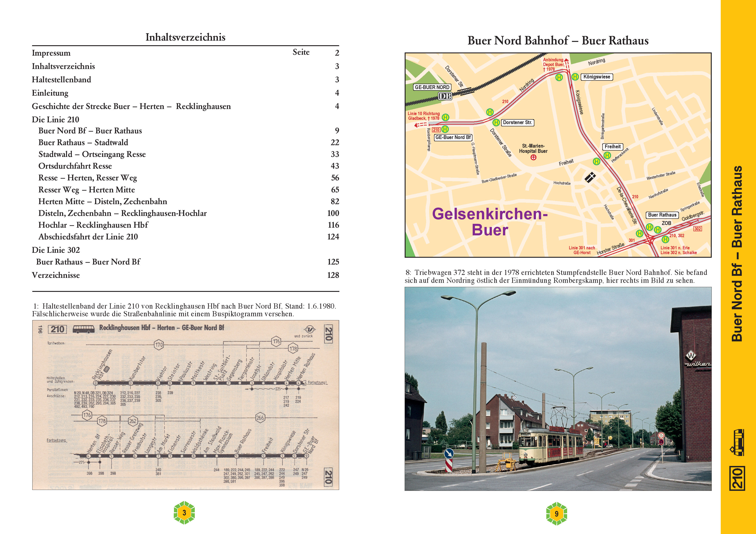
Task: Click the Die Linie 210 section heading
Action: 56,120
